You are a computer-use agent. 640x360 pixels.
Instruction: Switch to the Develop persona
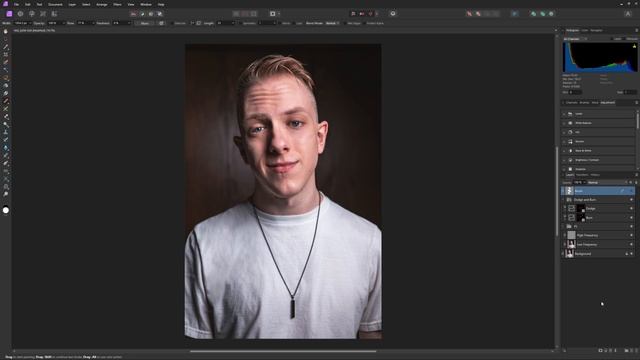pyautogui.click(x=31, y=13)
